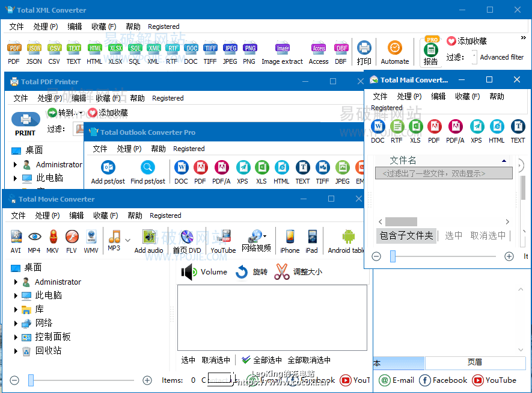Expand 库 node in Movie Converter tree

pos(16,309)
